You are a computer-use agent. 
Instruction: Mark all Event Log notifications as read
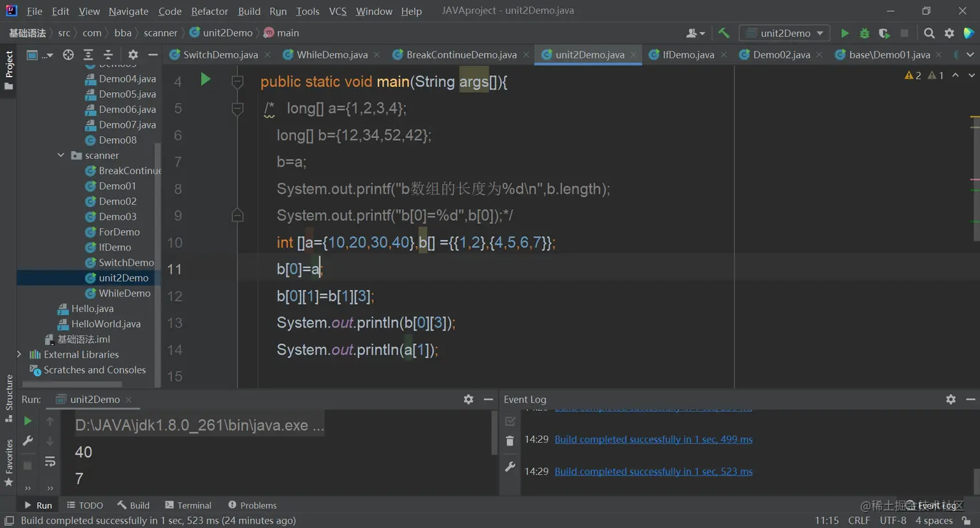pos(510,421)
